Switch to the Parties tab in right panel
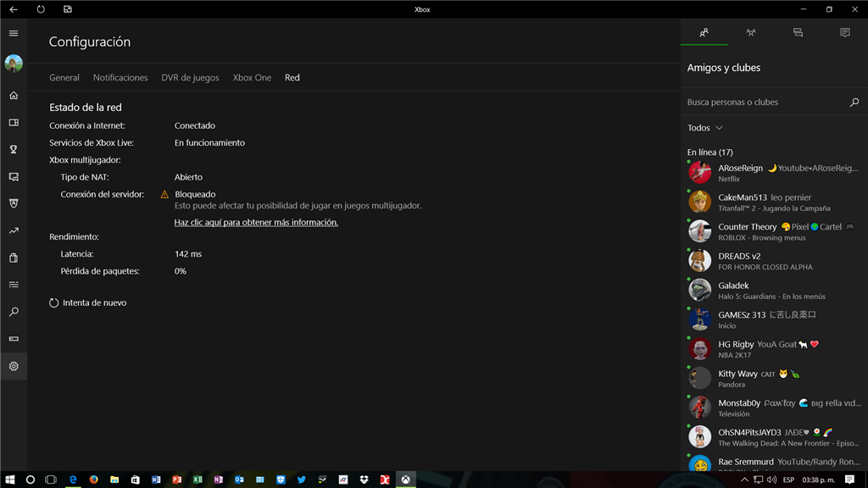Screen dimensions: 868x488 (x=751, y=33)
